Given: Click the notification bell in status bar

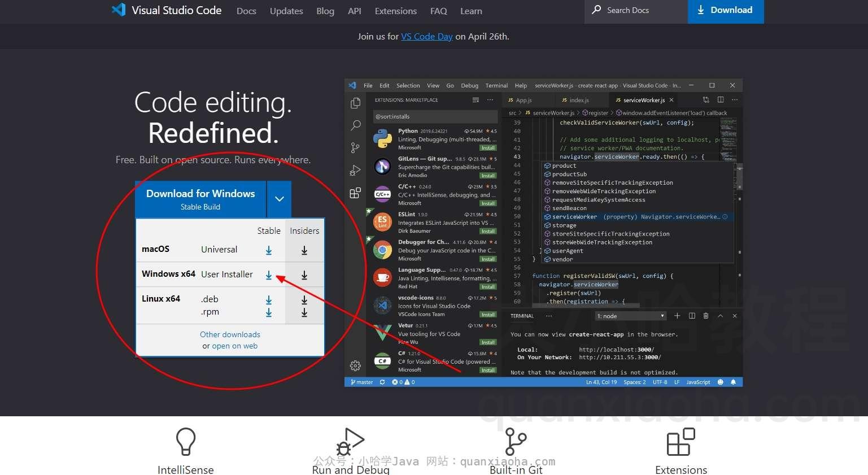Looking at the screenshot, I should tap(733, 382).
